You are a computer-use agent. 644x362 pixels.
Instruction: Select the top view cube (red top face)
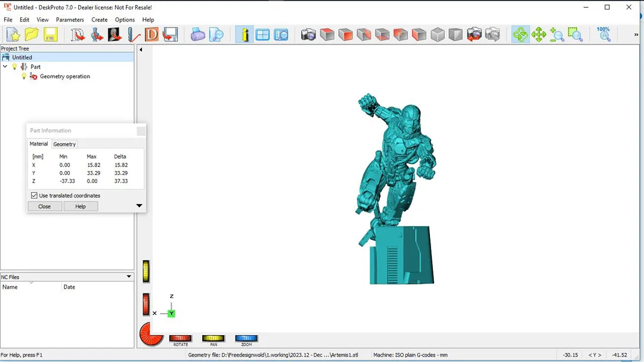click(x=327, y=35)
